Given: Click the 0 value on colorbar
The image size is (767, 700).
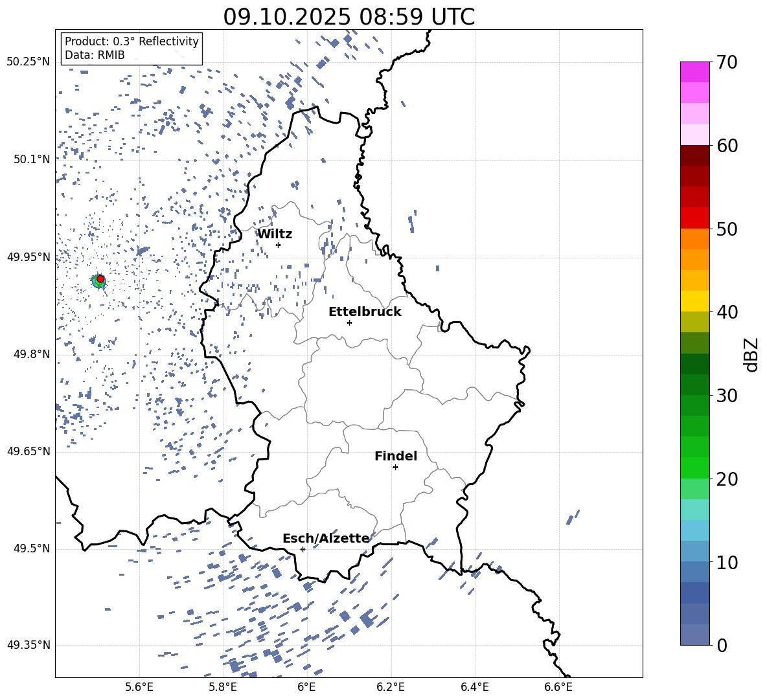Looking at the screenshot, I should (x=722, y=645).
